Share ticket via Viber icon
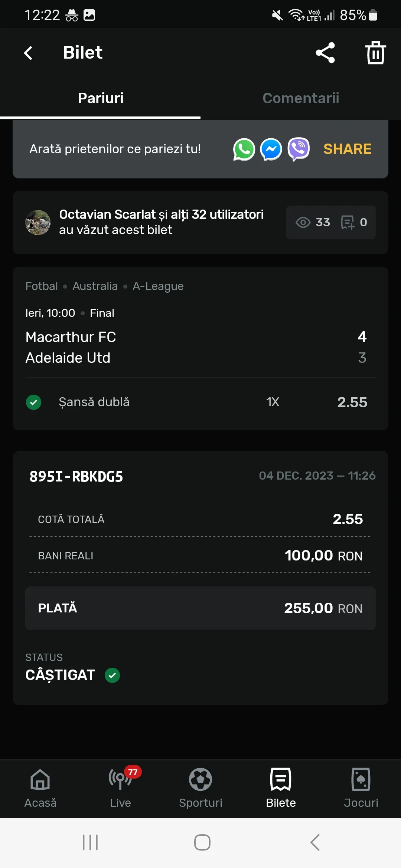The image size is (401, 868). [x=299, y=149]
